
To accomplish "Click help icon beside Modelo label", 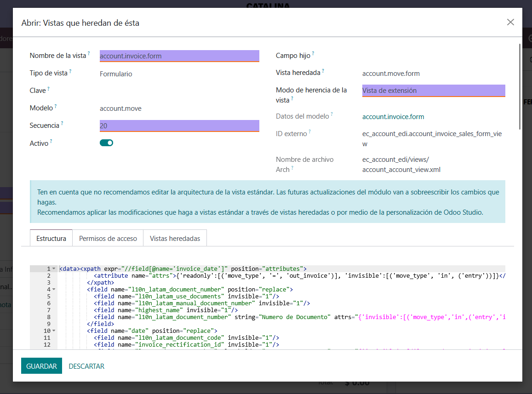I will click(x=56, y=107).
